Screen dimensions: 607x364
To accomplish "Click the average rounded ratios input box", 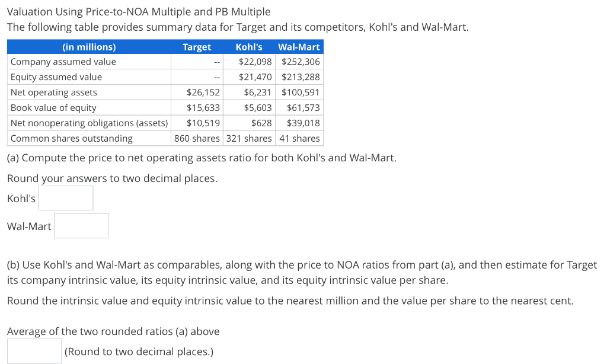I will (34, 350).
